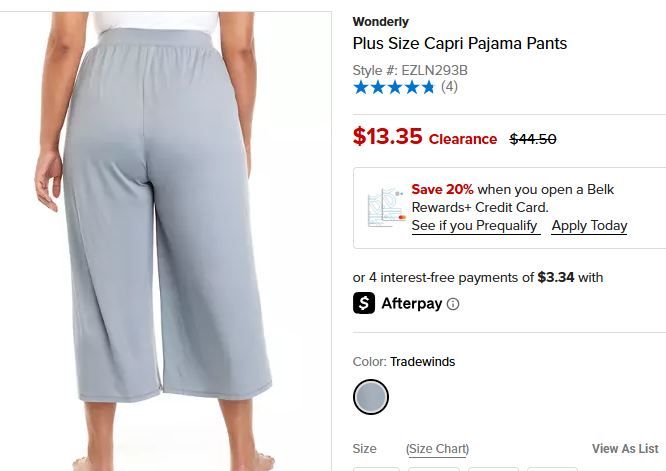Click the See if you Prequalify link

click(475, 226)
